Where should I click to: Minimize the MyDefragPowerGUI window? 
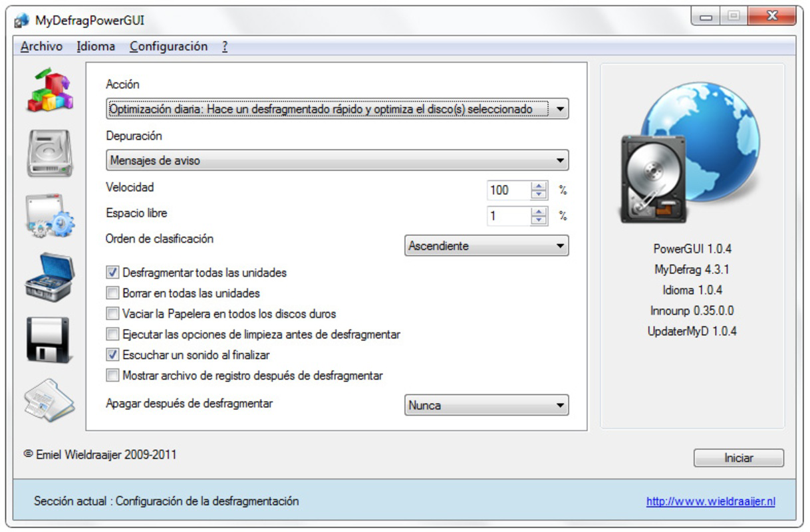pos(707,17)
